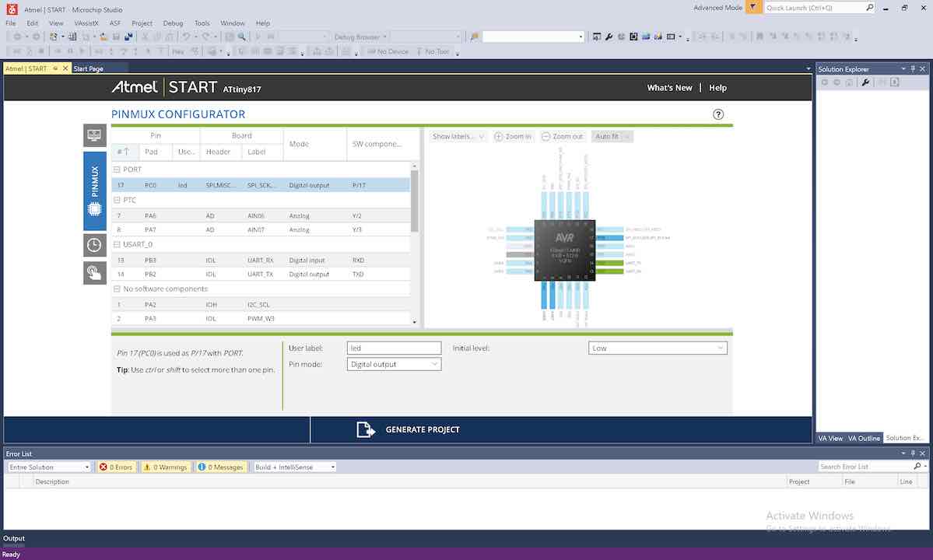
Task: Click the PINMUX help question mark icon
Action: pyautogui.click(x=718, y=114)
